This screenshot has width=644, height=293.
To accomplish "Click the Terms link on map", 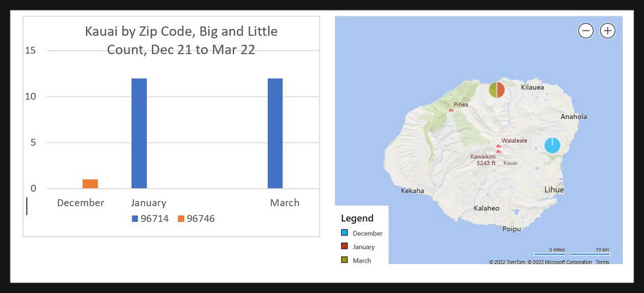I will pyautogui.click(x=602, y=262).
